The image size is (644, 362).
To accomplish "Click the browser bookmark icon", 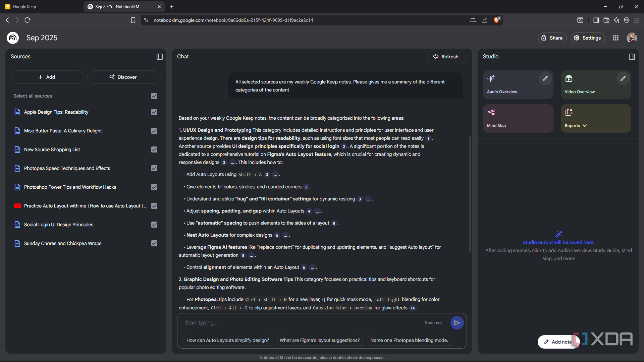I will click(133, 20).
